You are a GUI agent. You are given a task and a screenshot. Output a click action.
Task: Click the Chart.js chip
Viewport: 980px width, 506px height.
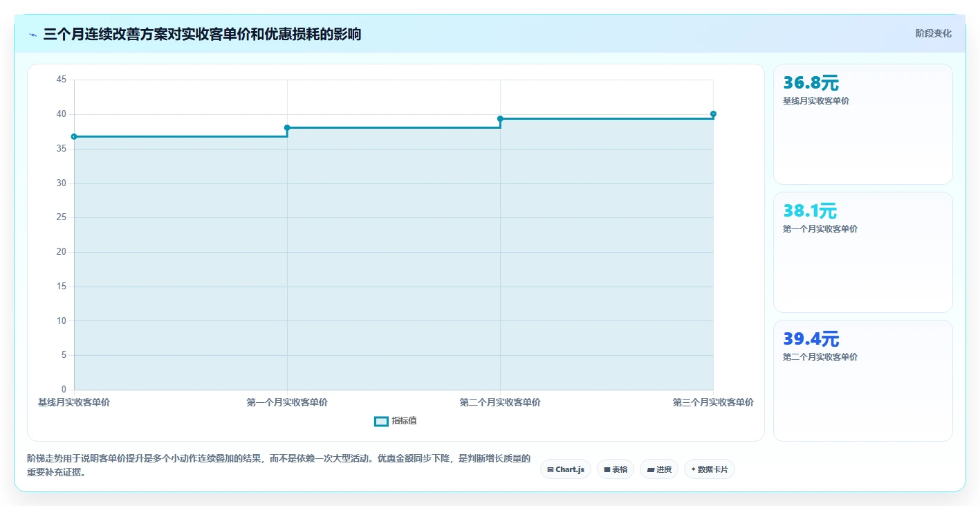[566, 469]
